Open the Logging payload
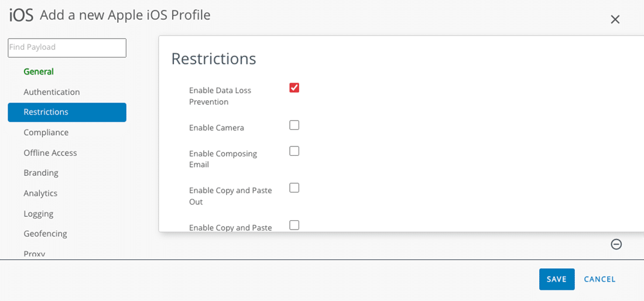644x301 pixels. tap(39, 214)
